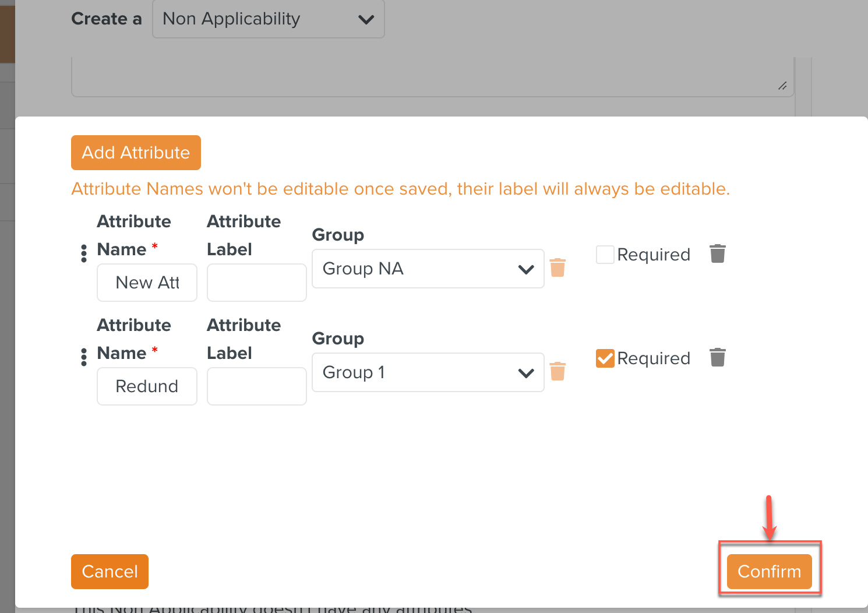The height and width of the screenshot is (613, 868).
Task: Click inside the large text area at top
Action: [431, 76]
